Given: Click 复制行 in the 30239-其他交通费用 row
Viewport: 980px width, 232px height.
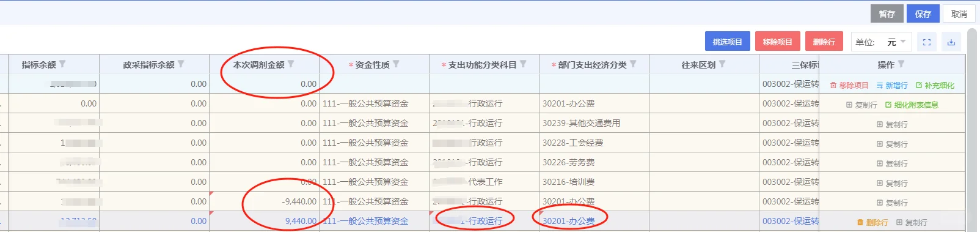Looking at the screenshot, I should coord(892,124).
